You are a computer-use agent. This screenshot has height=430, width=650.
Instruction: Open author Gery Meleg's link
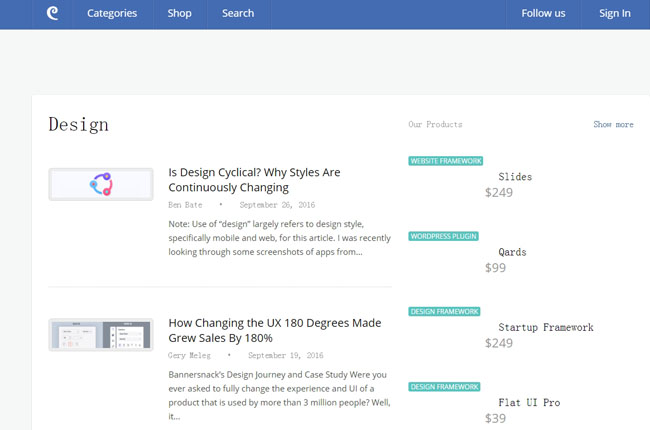click(189, 355)
